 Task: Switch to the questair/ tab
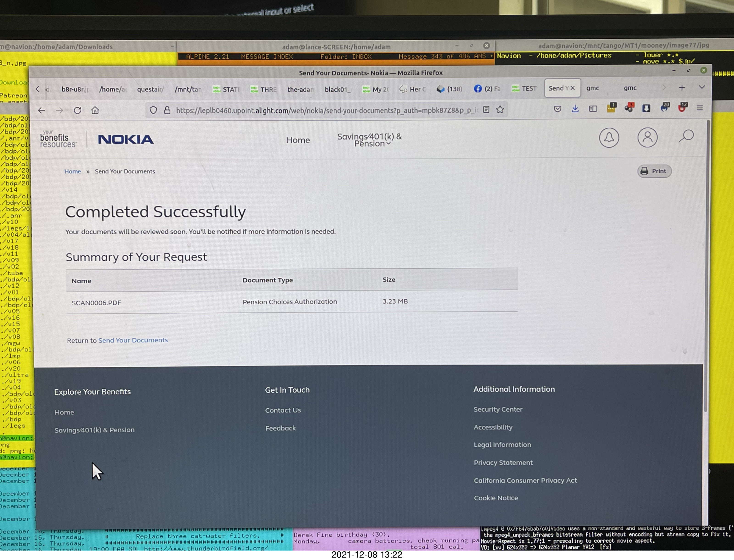pos(150,89)
